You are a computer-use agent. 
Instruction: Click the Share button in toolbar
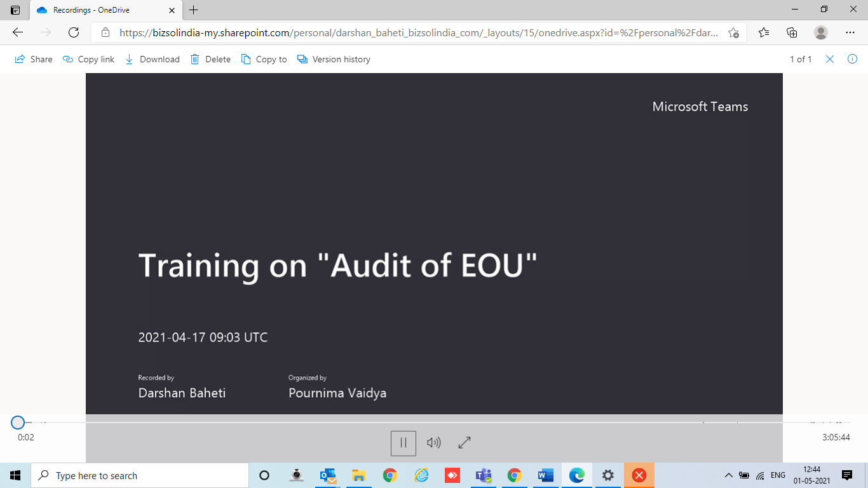tap(34, 59)
